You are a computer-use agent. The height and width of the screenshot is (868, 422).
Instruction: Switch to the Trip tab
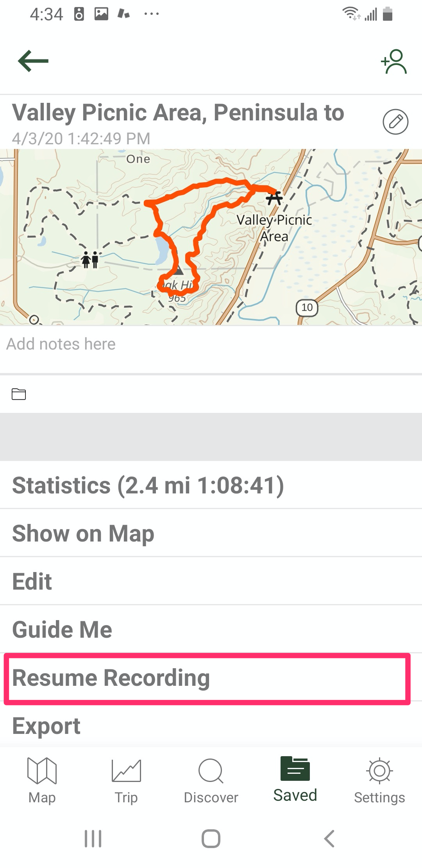point(126,780)
